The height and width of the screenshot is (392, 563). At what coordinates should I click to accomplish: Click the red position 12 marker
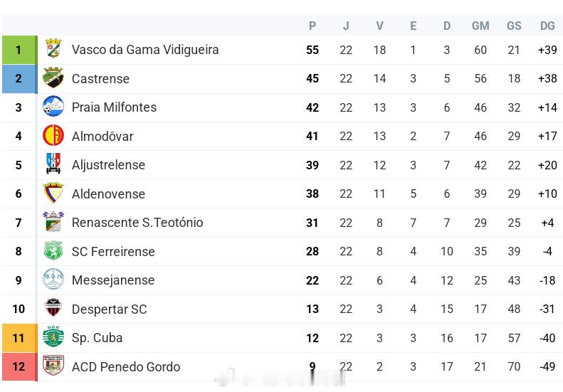[x=19, y=366]
